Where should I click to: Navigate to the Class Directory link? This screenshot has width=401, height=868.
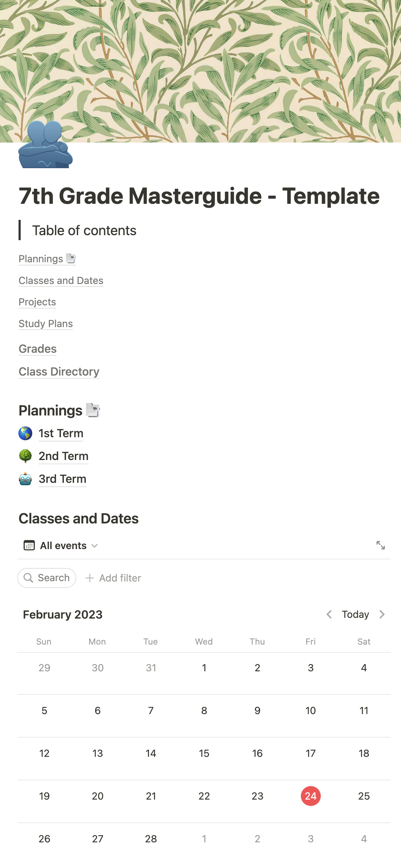[59, 372]
